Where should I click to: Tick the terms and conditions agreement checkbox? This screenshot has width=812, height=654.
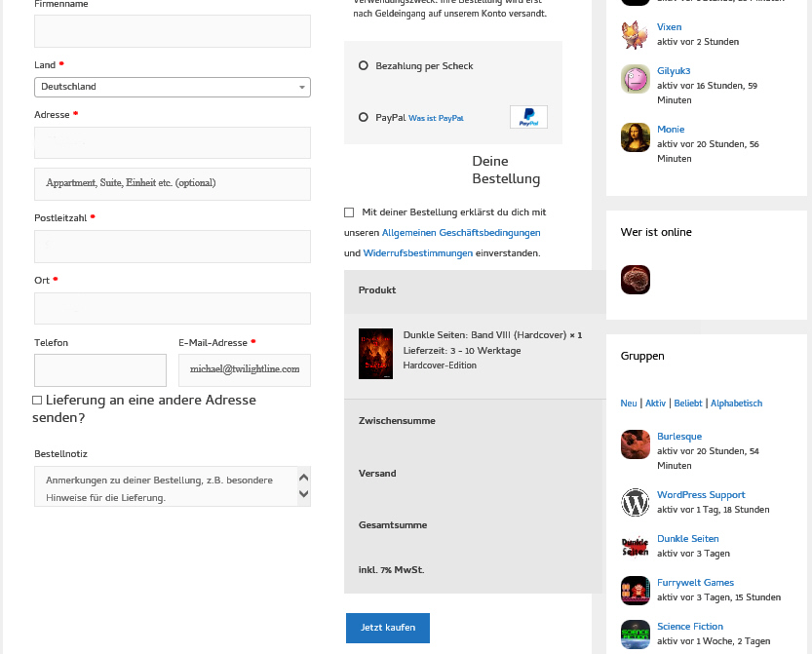pos(349,212)
